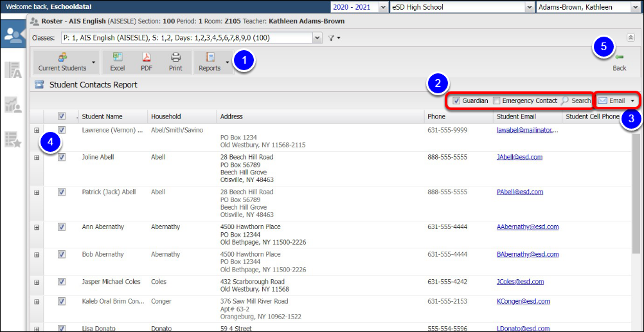This screenshot has width=644, height=332.
Task: Open PAbell@esd.com email link
Action: click(x=520, y=192)
